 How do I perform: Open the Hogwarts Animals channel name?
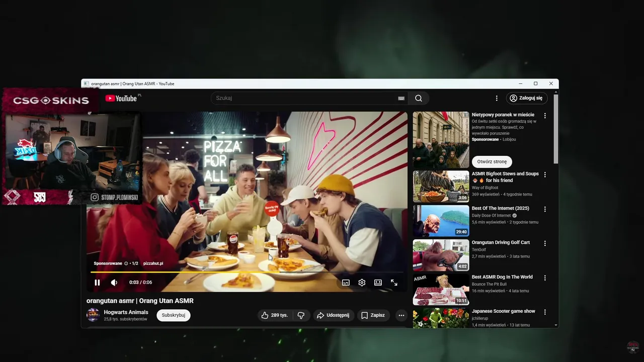[x=126, y=312]
